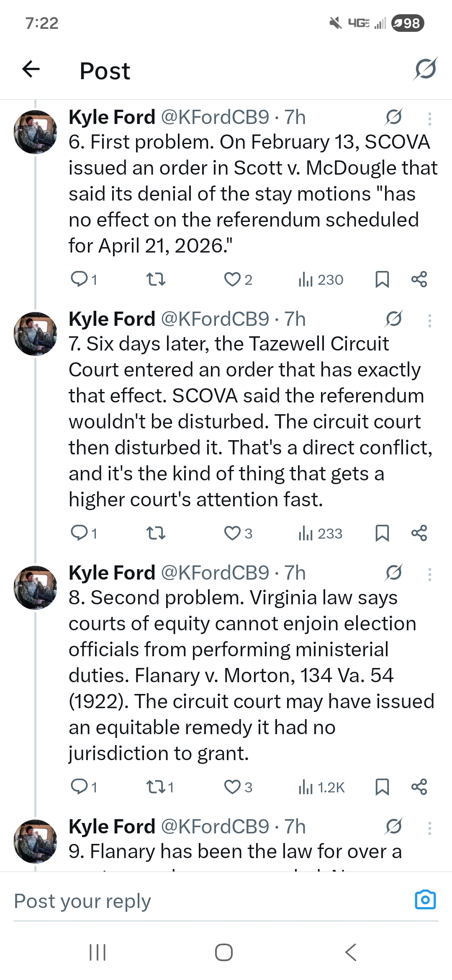
Task: Open Android recent apps button
Action: [98, 952]
